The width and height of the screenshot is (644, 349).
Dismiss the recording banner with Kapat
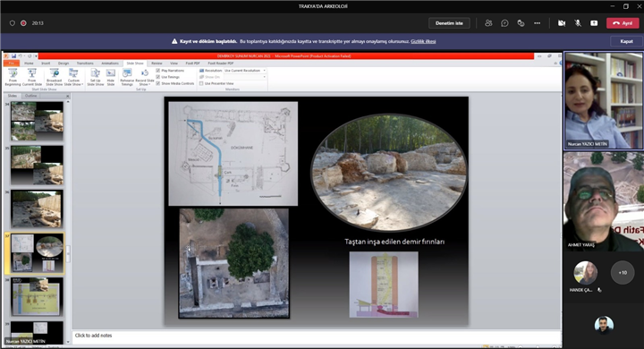(626, 41)
